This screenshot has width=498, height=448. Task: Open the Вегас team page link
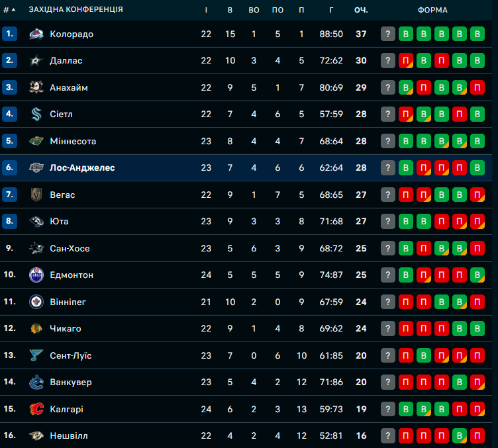coord(62,195)
